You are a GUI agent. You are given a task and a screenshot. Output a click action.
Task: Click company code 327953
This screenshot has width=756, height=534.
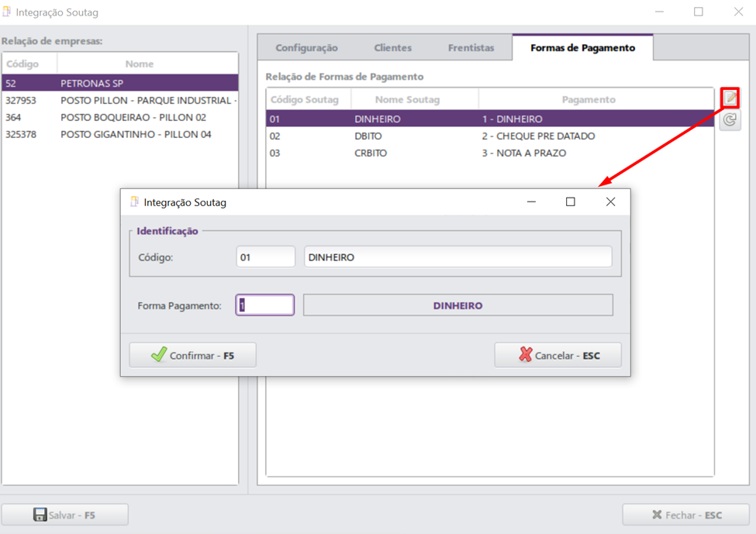point(21,100)
